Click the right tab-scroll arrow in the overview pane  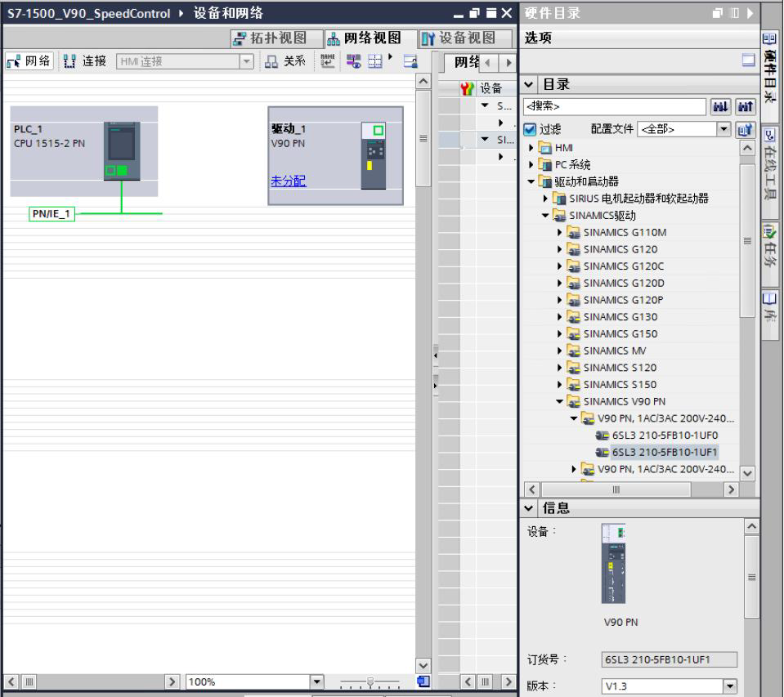tap(508, 63)
